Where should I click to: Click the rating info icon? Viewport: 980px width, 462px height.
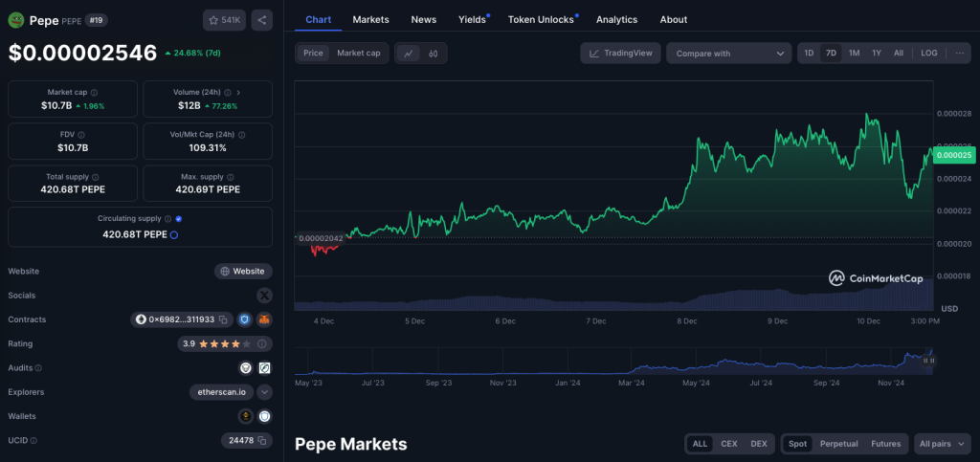(262, 343)
